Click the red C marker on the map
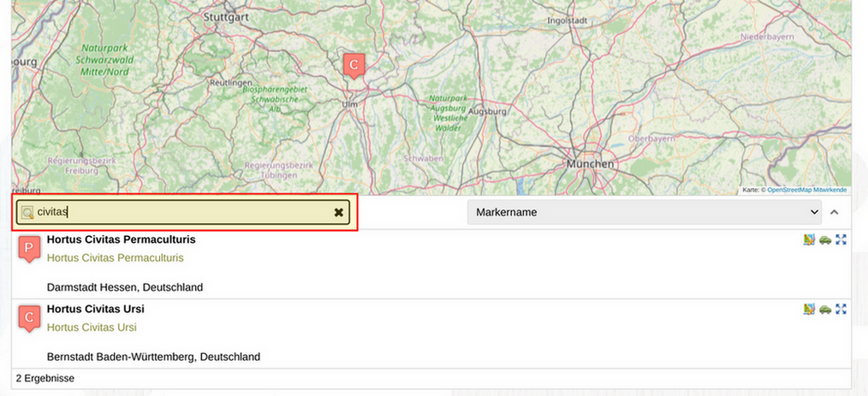This screenshot has height=396, width=868. tap(354, 65)
